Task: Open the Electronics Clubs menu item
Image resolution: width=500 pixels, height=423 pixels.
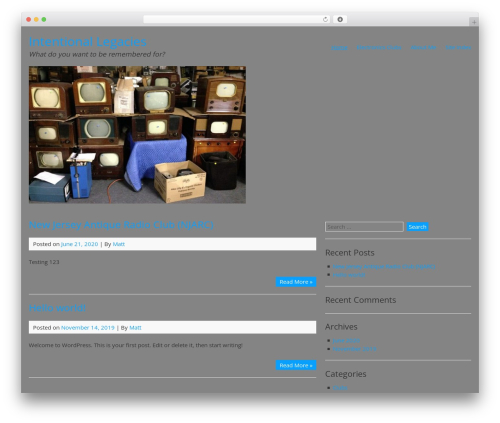Action: pyautogui.click(x=379, y=48)
